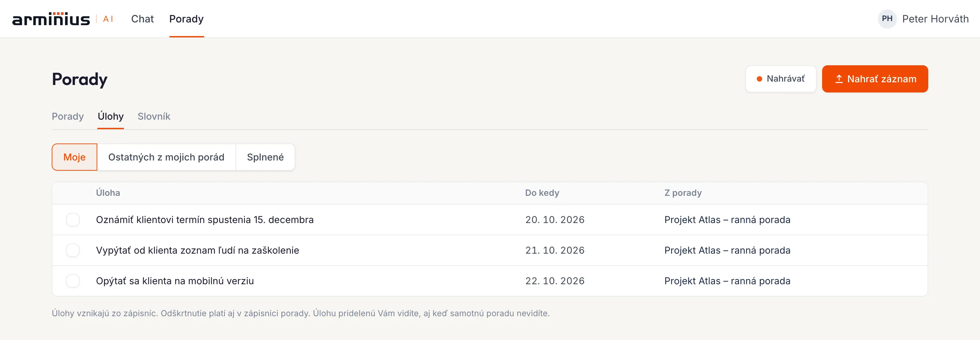980x340 pixels.
Task: Click the upload arrow icon in Nahrať záznam
Action: pos(838,79)
